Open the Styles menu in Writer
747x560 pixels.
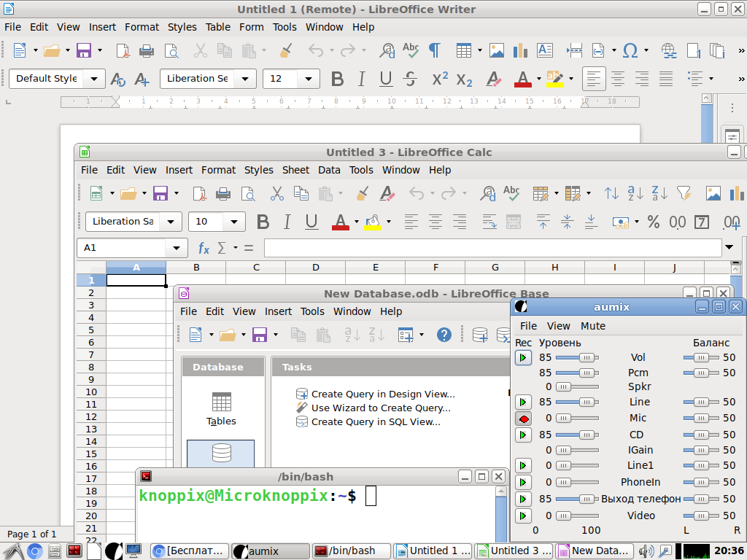pyautogui.click(x=182, y=27)
